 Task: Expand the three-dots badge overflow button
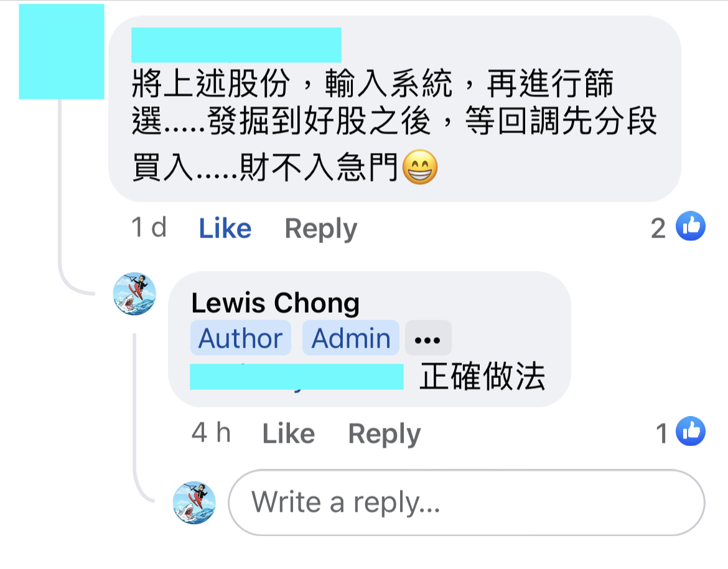coord(428,338)
